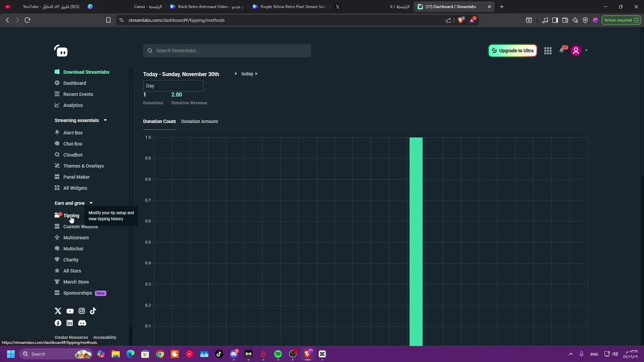Image resolution: width=644 pixels, height=362 pixels.
Task: Open Alert Box in the sidebar
Action: point(73,133)
